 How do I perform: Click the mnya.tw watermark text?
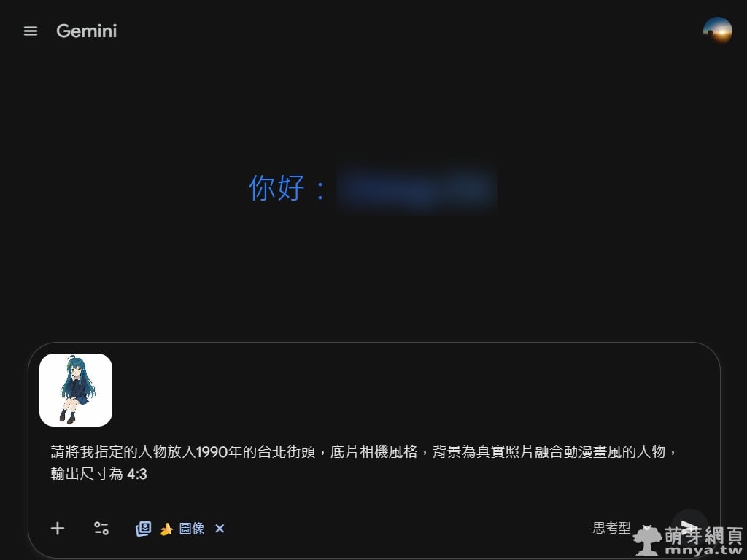point(704,551)
